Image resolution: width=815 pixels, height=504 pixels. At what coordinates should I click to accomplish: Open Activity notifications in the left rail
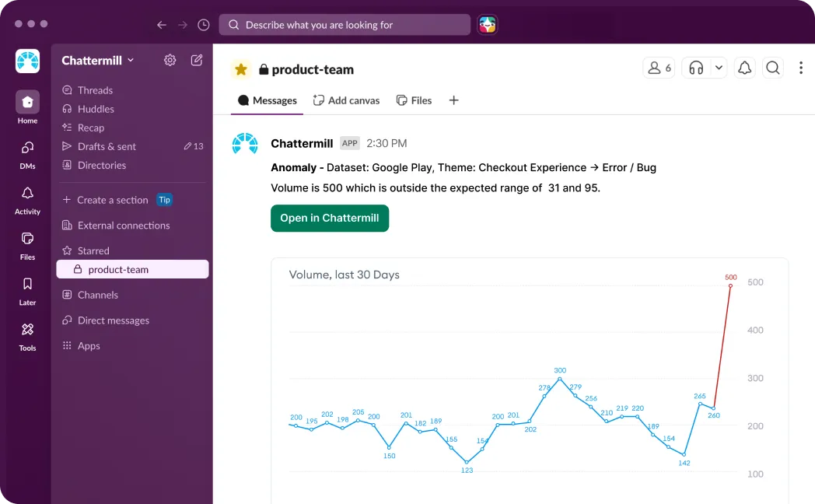(x=27, y=200)
